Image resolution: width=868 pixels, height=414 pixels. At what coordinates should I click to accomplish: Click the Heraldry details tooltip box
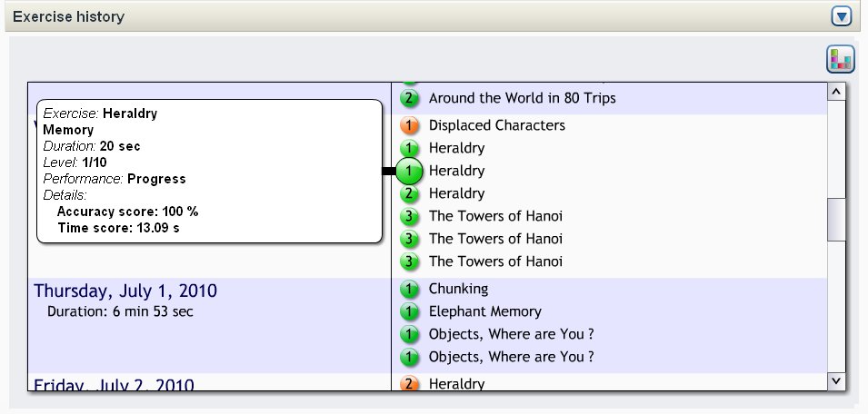[209, 171]
